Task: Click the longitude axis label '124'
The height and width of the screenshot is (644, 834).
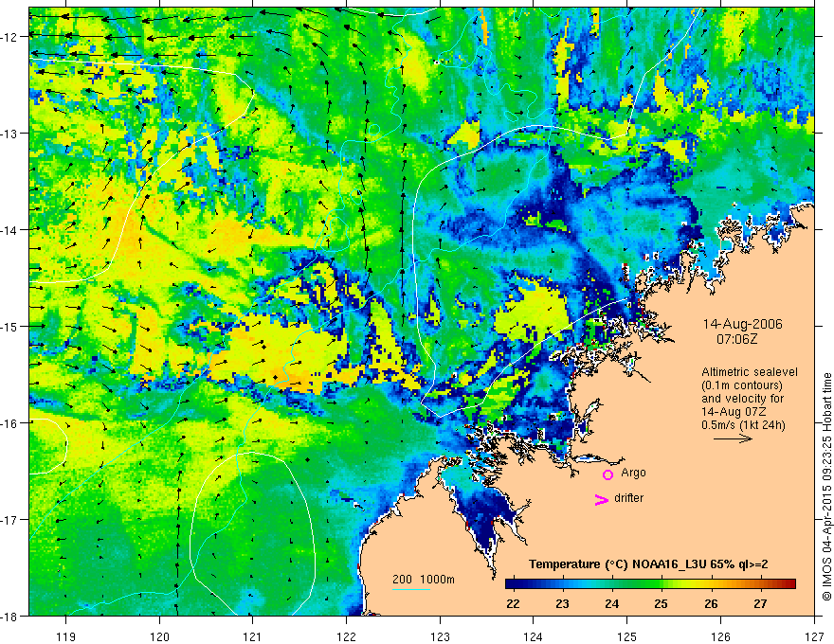Action: pyautogui.click(x=534, y=636)
